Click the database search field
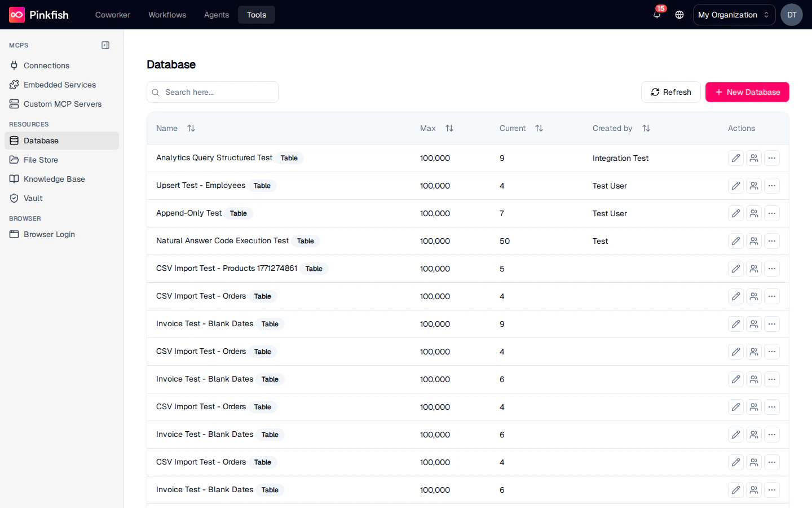The image size is (812, 508). pyautogui.click(x=213, y=92)
